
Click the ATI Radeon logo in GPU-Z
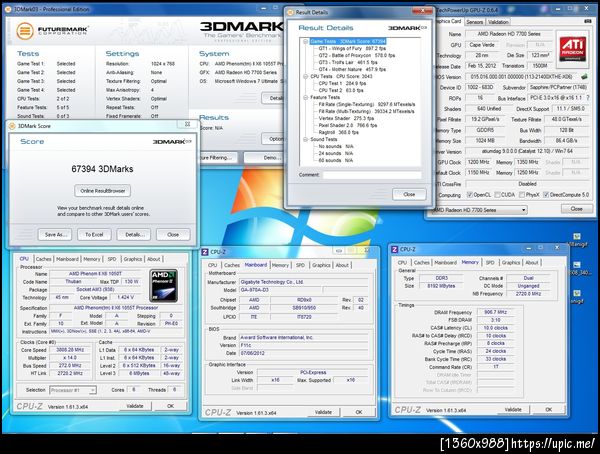[573, 48]
